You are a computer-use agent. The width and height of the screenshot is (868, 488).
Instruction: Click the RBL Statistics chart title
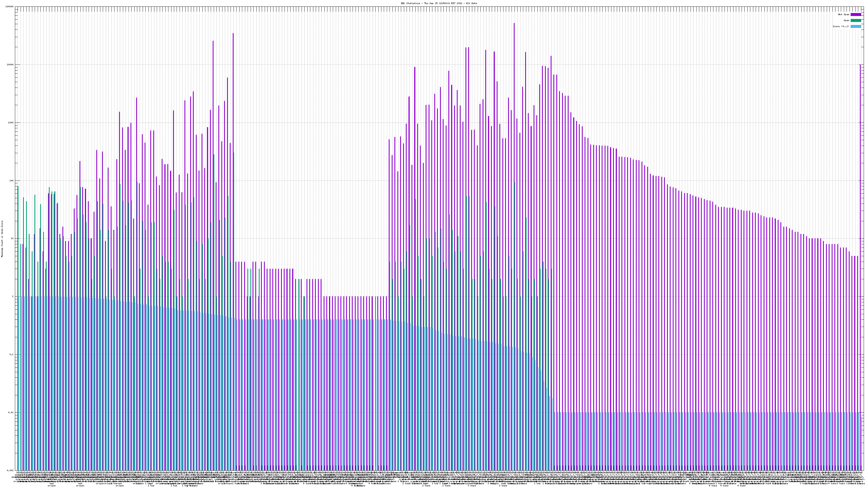(x=439, y=3)
